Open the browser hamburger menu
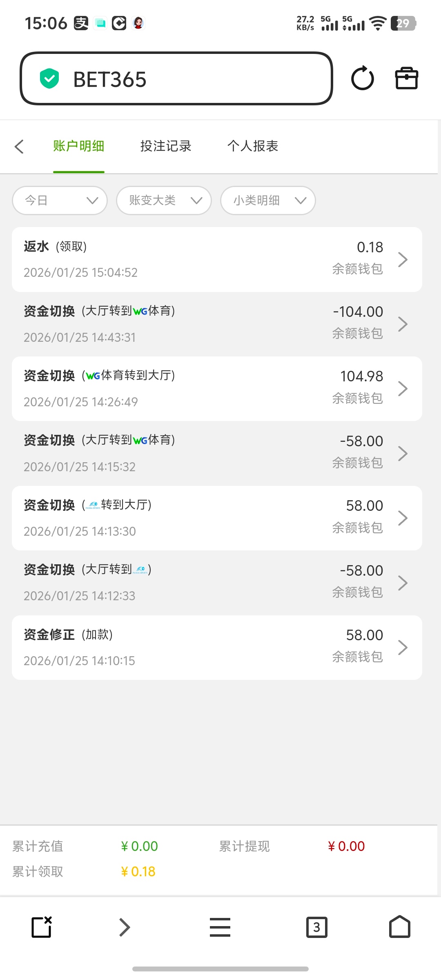441x980 pixels. [x=220, y=927]
